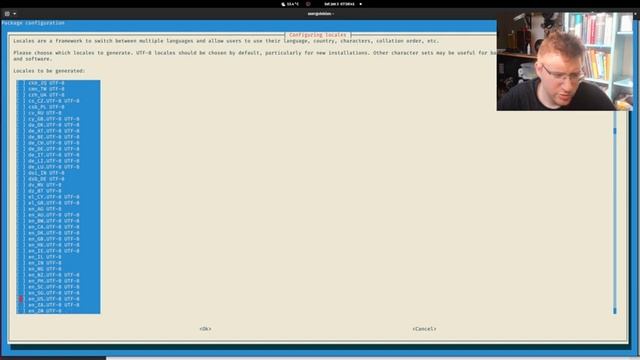Select the en_NZ.UTF-8 row
This screenshot has width=640, height=360.
pos(58,275)
